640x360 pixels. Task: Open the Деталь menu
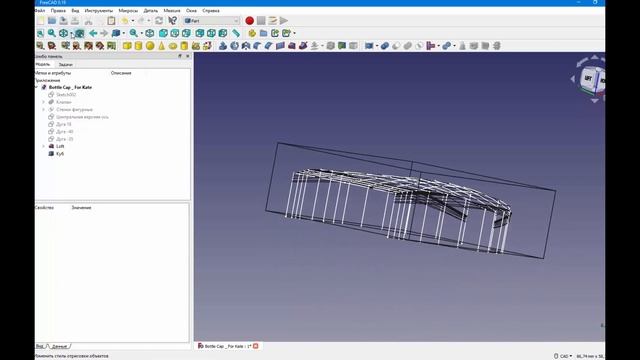point(151,11)
